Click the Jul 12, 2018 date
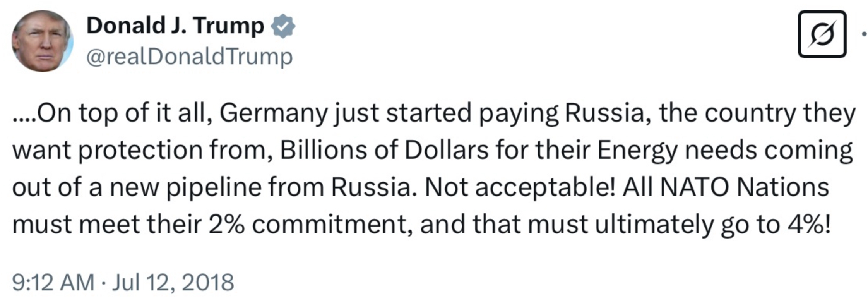This screenshot has height=302, width=868. point(173,282)
